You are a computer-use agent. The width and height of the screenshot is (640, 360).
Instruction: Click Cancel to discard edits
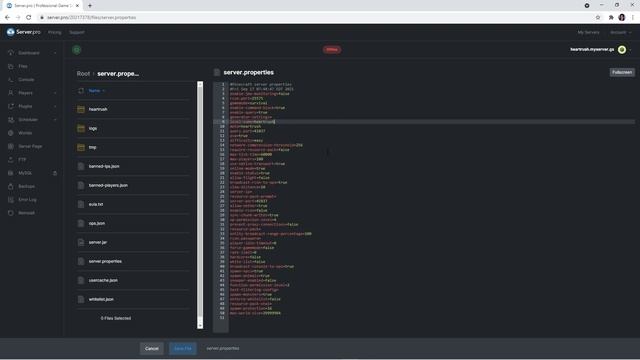pos(152,349)
